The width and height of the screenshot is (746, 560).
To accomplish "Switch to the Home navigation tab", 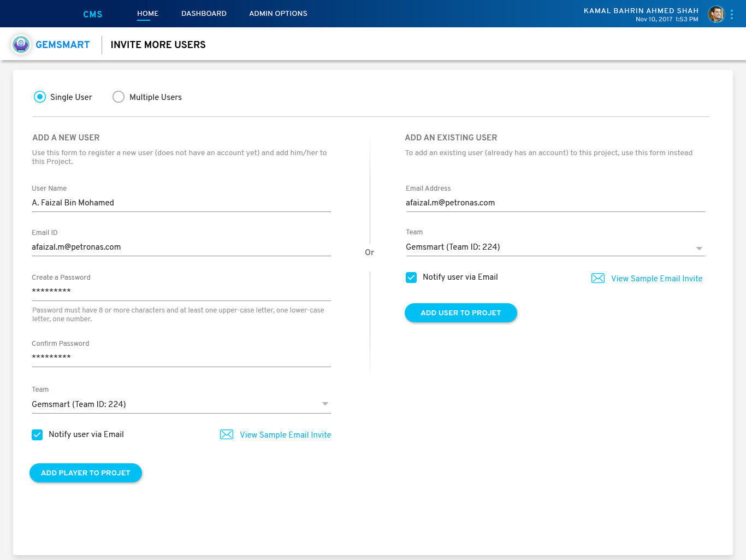I will [x=147, y=14].
